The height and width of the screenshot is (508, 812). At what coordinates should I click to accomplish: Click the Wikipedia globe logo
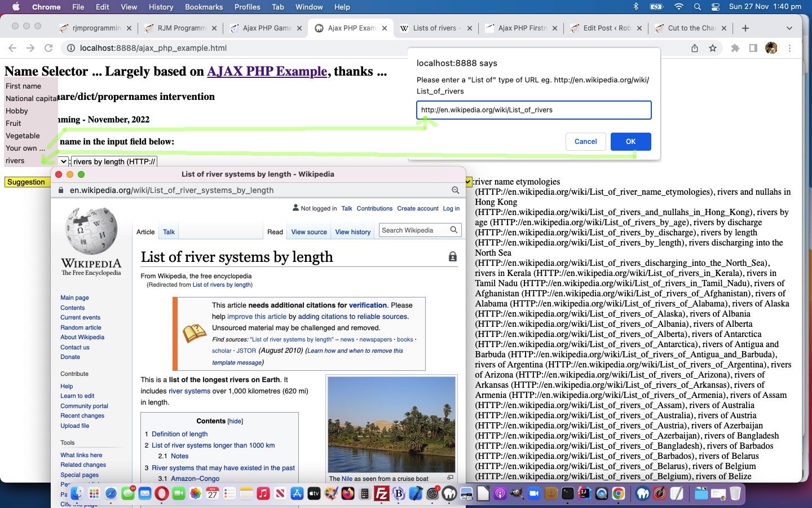click(91, 230)
